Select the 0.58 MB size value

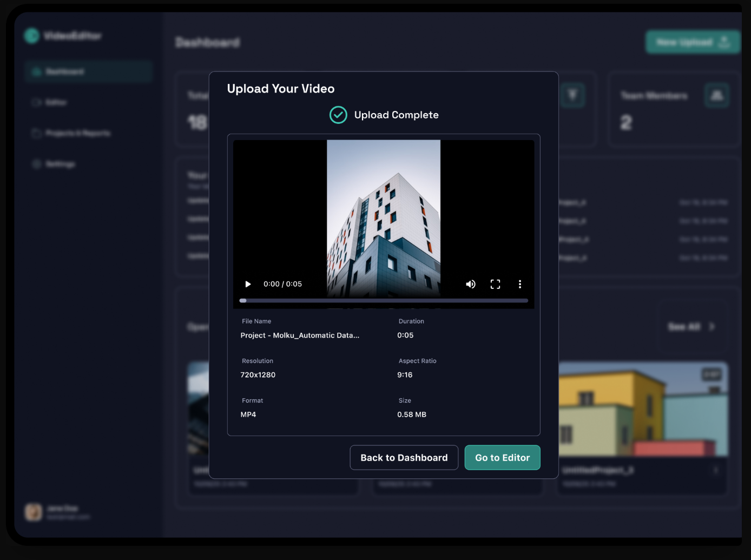pyautogui.click(x=412, y=414)
